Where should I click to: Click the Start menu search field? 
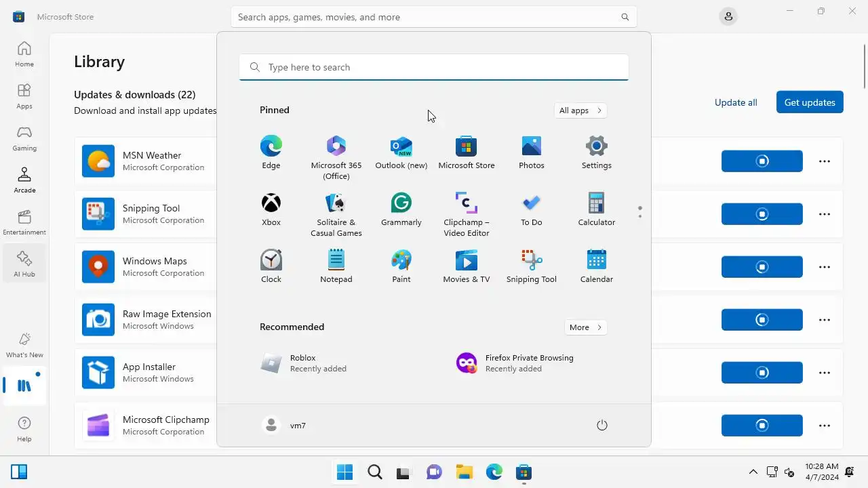[434, 67]
